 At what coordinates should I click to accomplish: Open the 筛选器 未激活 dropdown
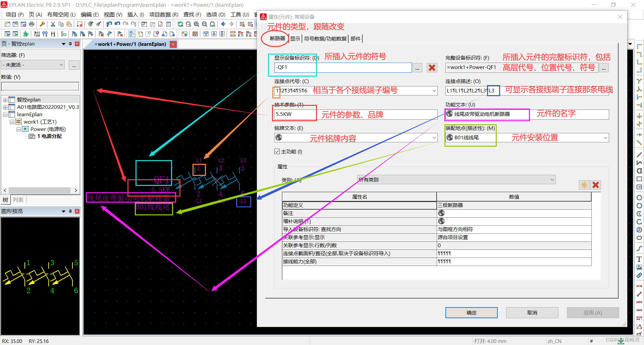click(33, 65)
